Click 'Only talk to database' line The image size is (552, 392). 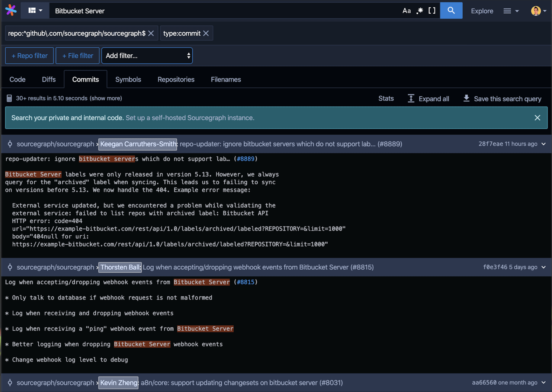109,298
